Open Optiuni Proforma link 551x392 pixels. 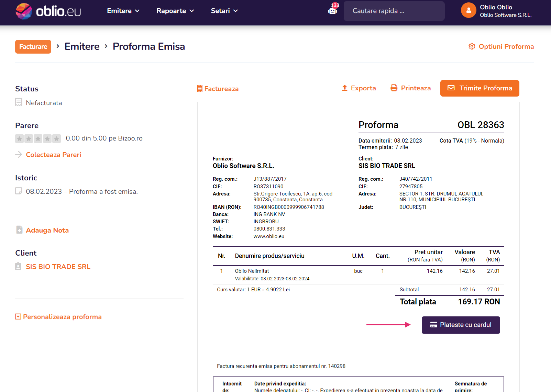[501, 46]
